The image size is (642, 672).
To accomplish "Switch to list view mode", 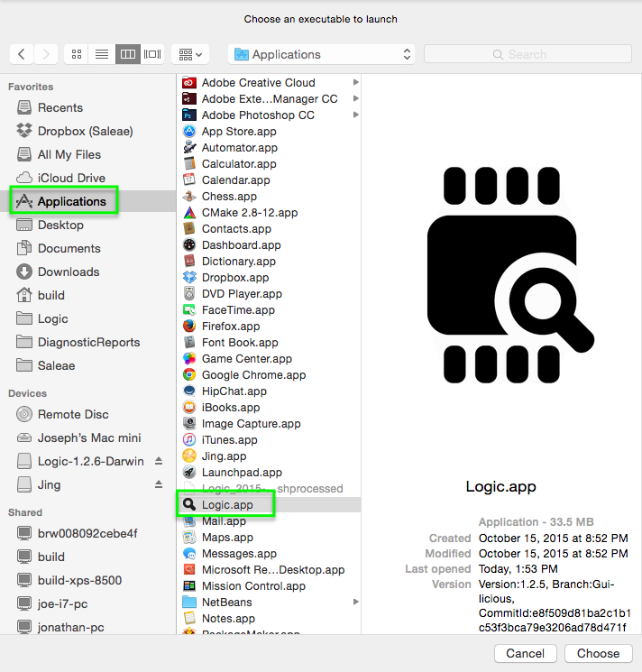I will pos(102,54).
